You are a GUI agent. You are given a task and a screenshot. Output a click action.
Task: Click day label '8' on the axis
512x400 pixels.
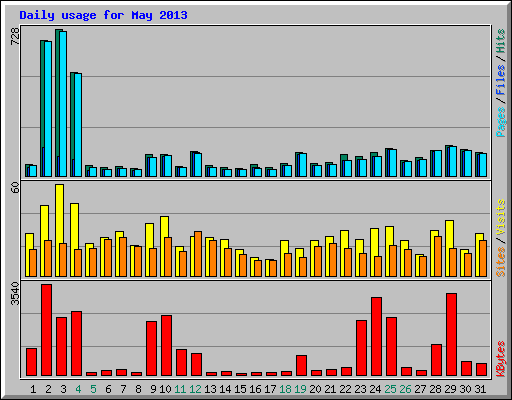point(138,389)
